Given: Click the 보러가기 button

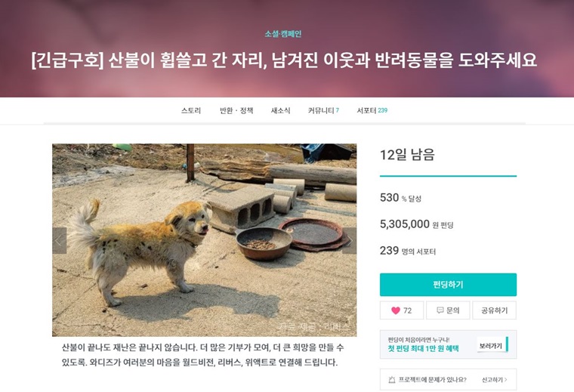Looking at the screenshot, I should click(x=490, y=345).
